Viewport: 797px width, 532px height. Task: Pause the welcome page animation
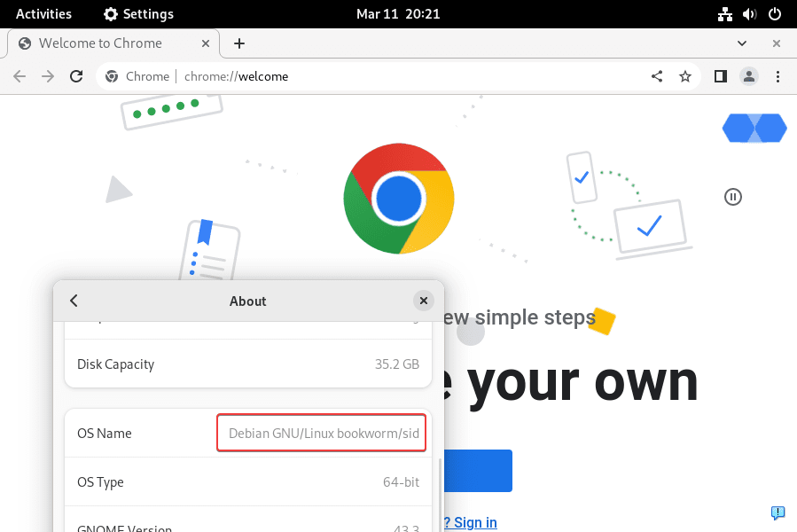tap(732, 197)
